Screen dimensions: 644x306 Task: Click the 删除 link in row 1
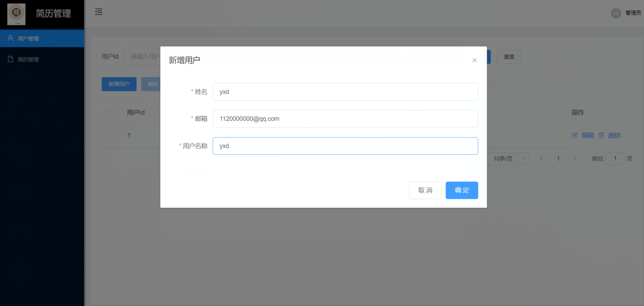click(614, 135)
